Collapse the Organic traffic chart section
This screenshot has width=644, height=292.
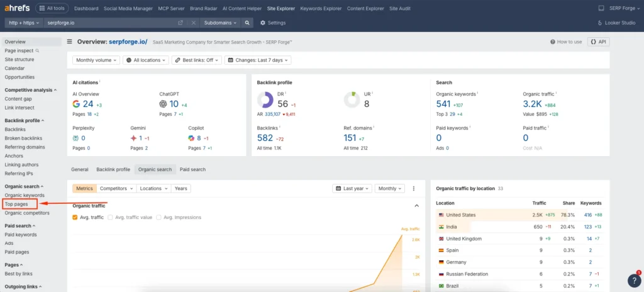pyautogui.click(x=416, y=206)
